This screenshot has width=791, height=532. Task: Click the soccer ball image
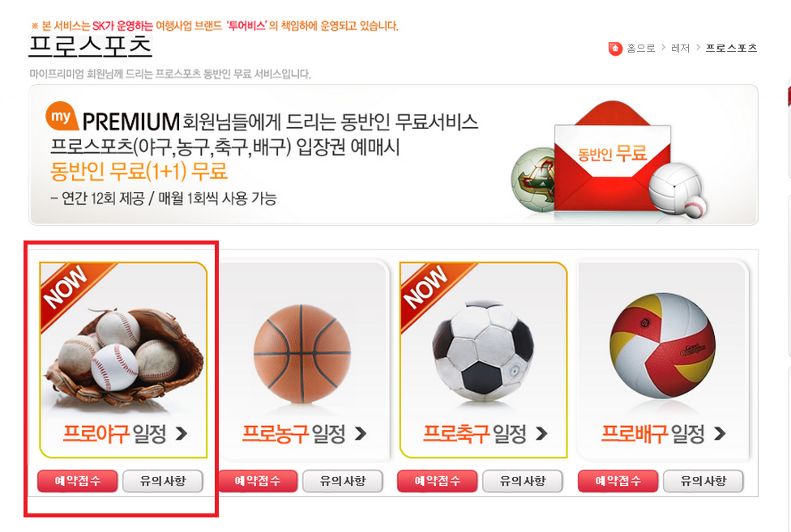pos(483,351)
